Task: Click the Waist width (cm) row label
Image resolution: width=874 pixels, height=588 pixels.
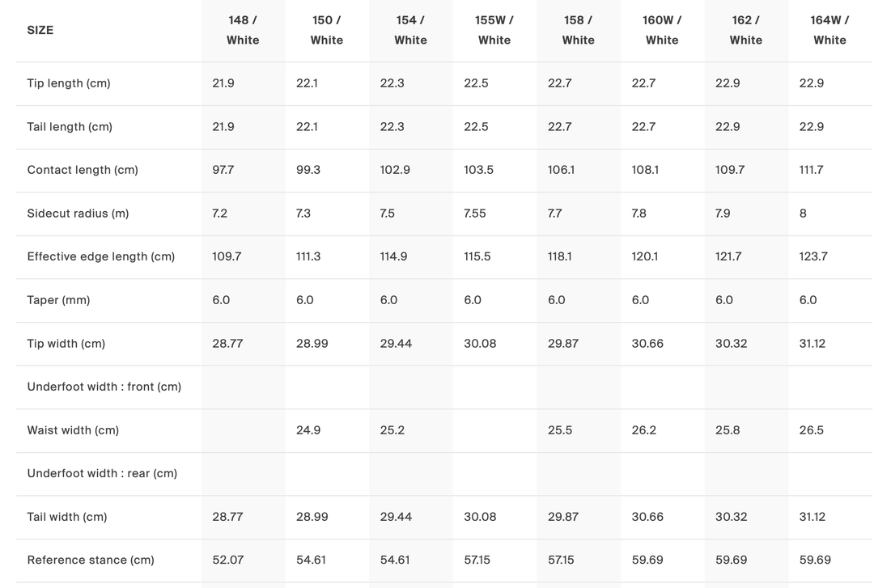Action: (73, 430)
